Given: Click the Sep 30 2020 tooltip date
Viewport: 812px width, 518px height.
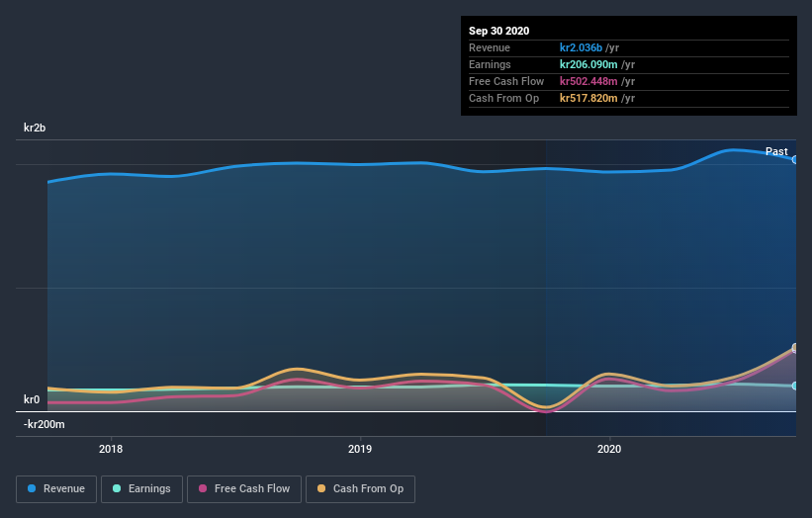Looking at the screenshot, I should point(498,31).
